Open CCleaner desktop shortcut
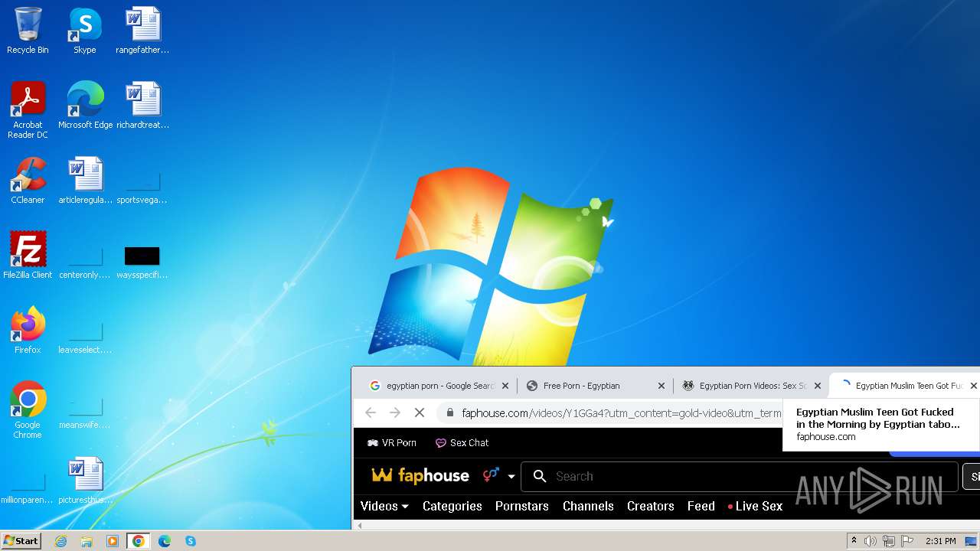Image resolution: width=980 pixels, height=551 pixels. click(x=28, y=181)
